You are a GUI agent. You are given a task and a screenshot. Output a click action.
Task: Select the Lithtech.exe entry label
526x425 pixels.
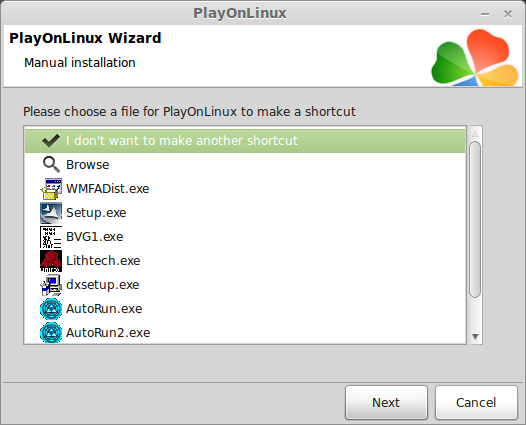103,261
